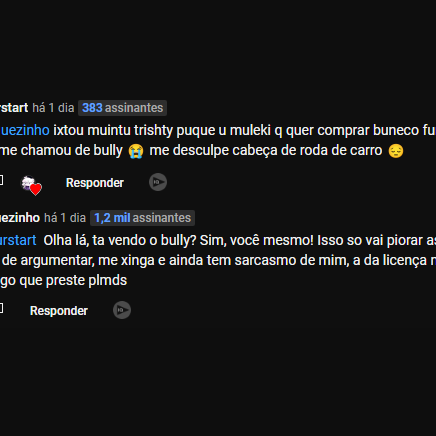The height and width of the screenshot is (436, 436).
Task: Follow blue rstart mention in second comment
Action: [18, 240]
